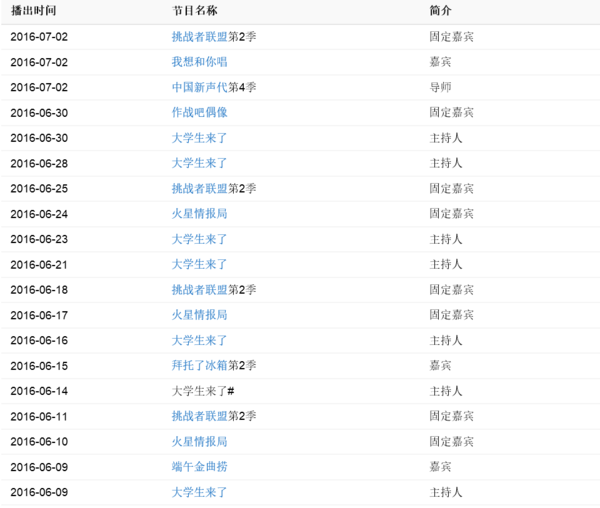Viewport: 600px width, 508px height.
Task: Select 主持人 in the 2016-06-14 row
Action: click(446, 391)
